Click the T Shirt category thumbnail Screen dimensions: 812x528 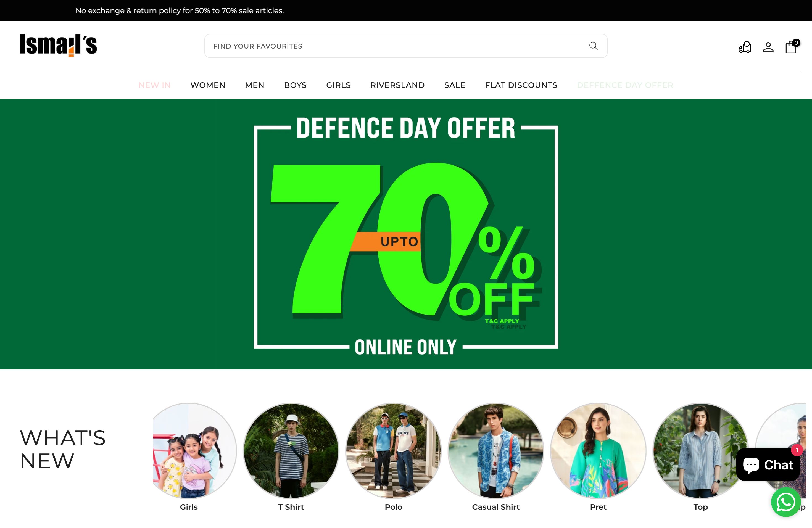tap(291, 451)
